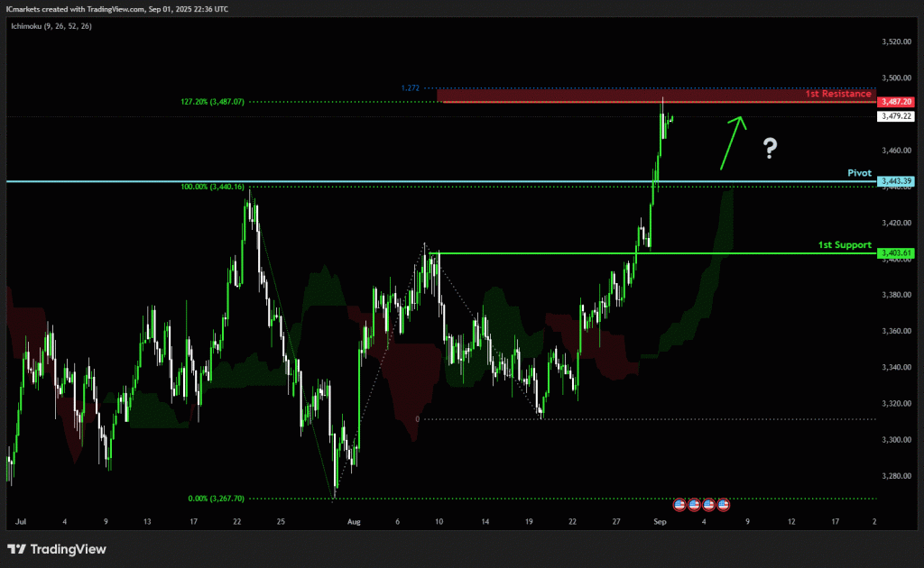
Task: Select the green 3,403.61 support price tag
Action: pyautogui.click(x=896, y=253)
